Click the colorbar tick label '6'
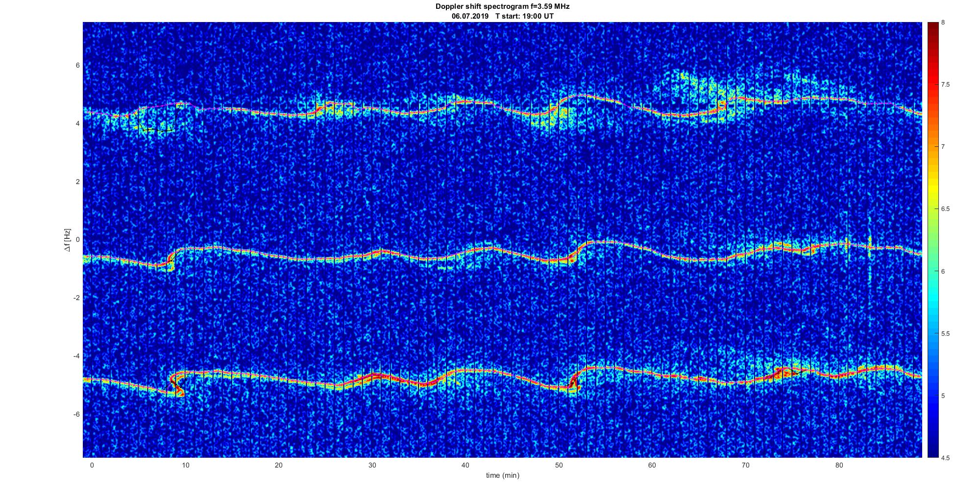 coord(943,271)
